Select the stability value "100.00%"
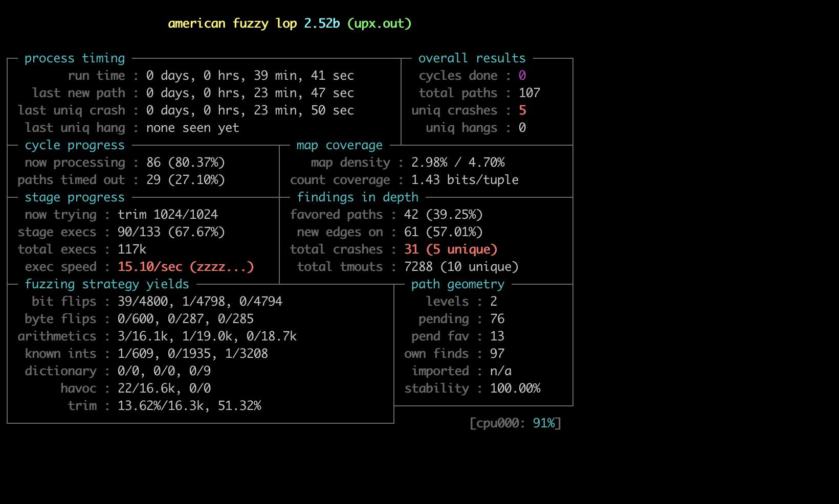 [x=515, y=388]
